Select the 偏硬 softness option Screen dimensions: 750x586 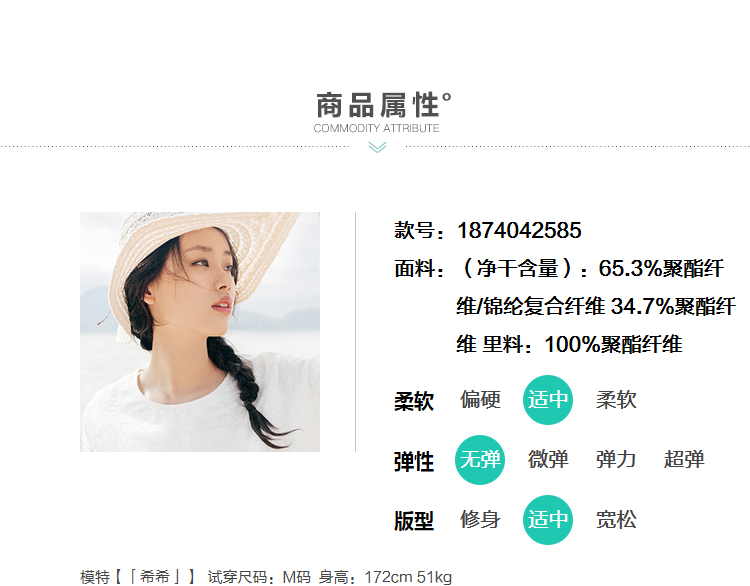[x=480, y=399]
